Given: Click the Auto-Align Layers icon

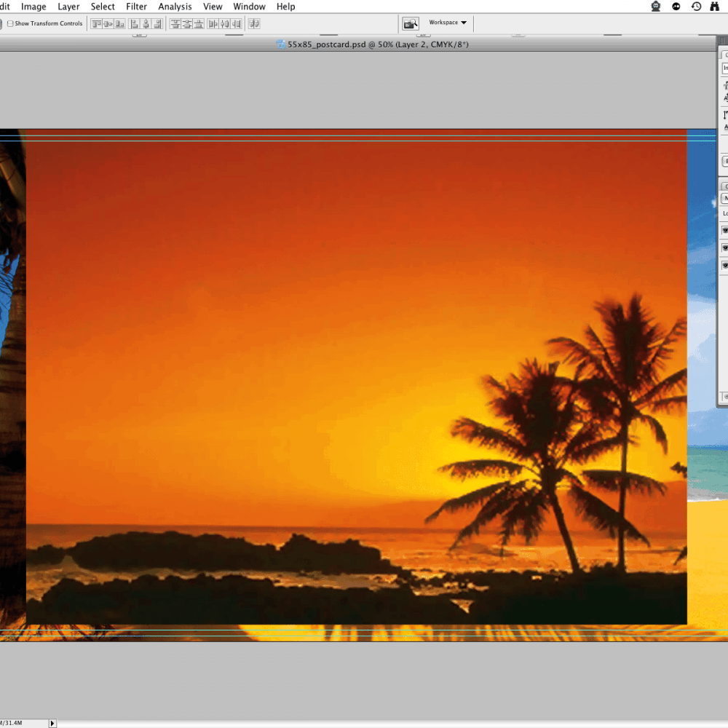Looking at the screenshot, I should coord(254,23).
